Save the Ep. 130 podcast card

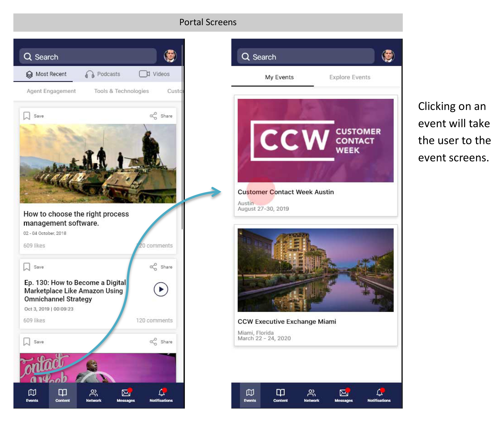coord(33,267)
